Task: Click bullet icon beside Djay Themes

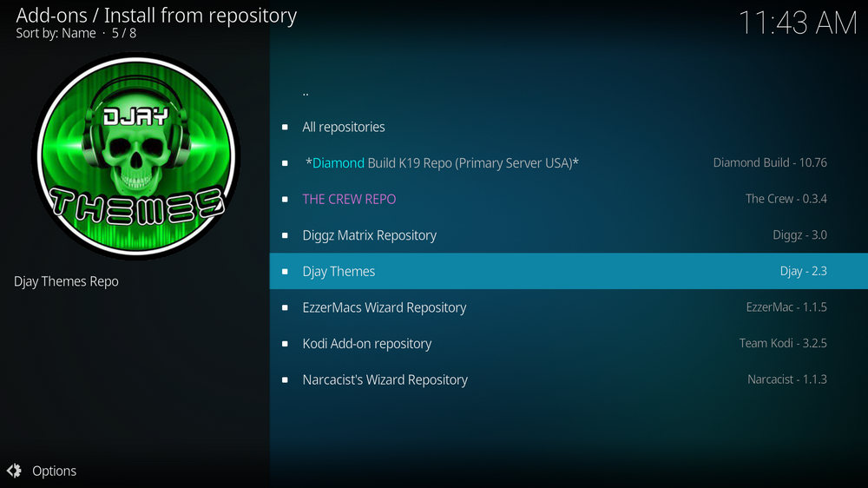Action: 285,271
